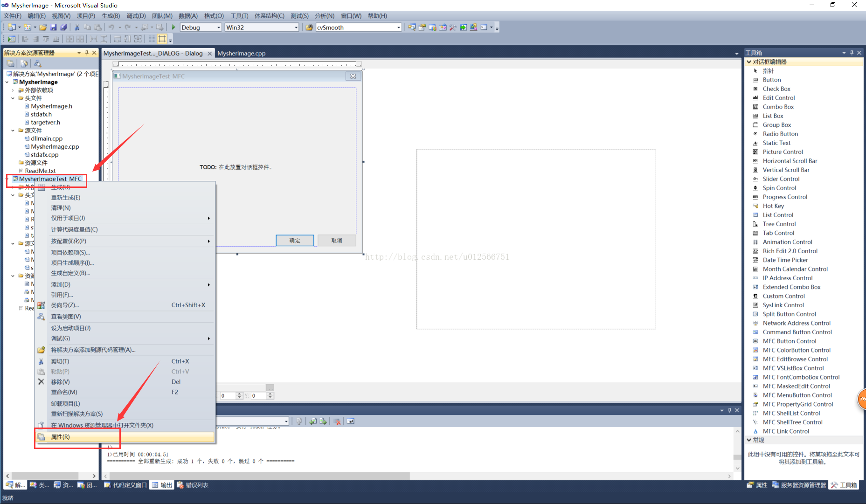Image resolution: width=866 pixels, height=504 pixels.
Task: Click the Save All toolbar icon
Action: (63, 28)
